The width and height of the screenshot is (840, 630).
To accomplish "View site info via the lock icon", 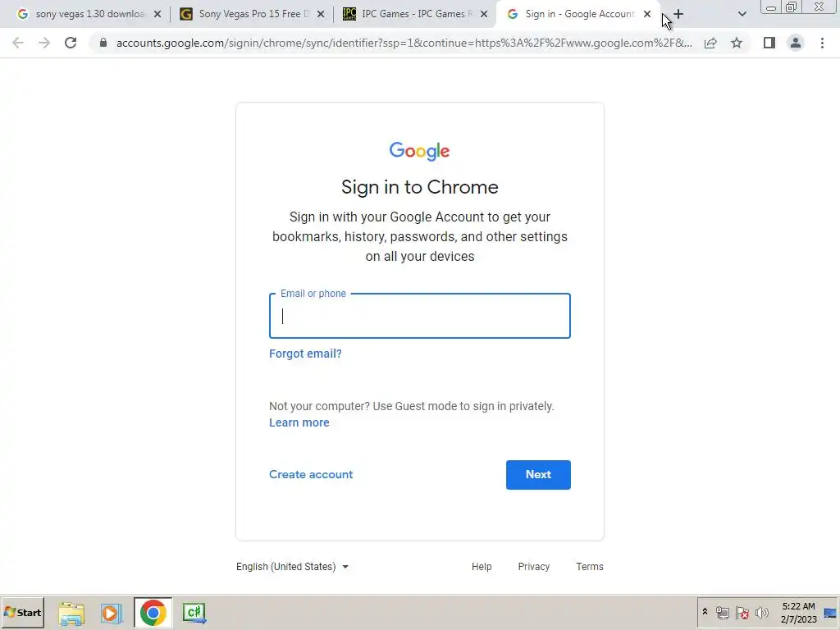I will pyautogui.click(x=103, y=43).
